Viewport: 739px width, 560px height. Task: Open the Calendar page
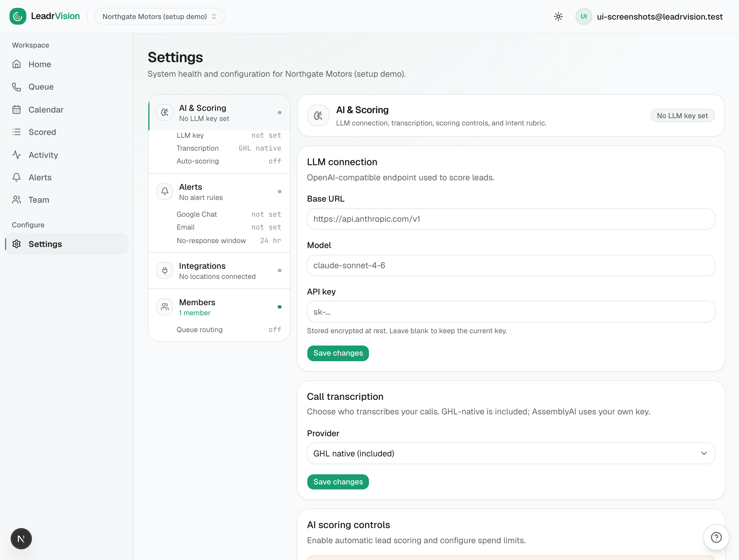[x=67, y=109]
